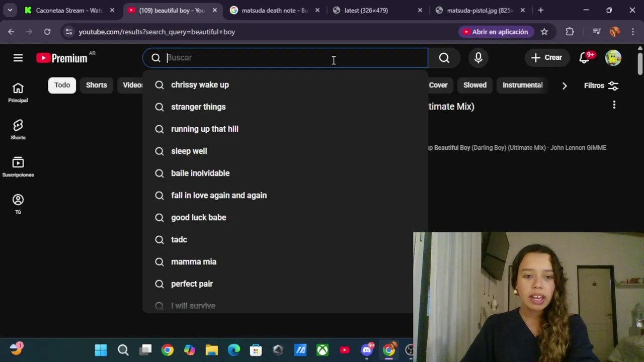Open the tab search dropdown arrow
The height and width of the screenshot is (362, 644).
click(x=10, y=10)
